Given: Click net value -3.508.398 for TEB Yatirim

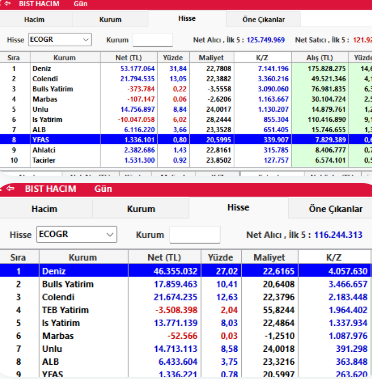Looking at the screenshot, I should tap(176, 310).
